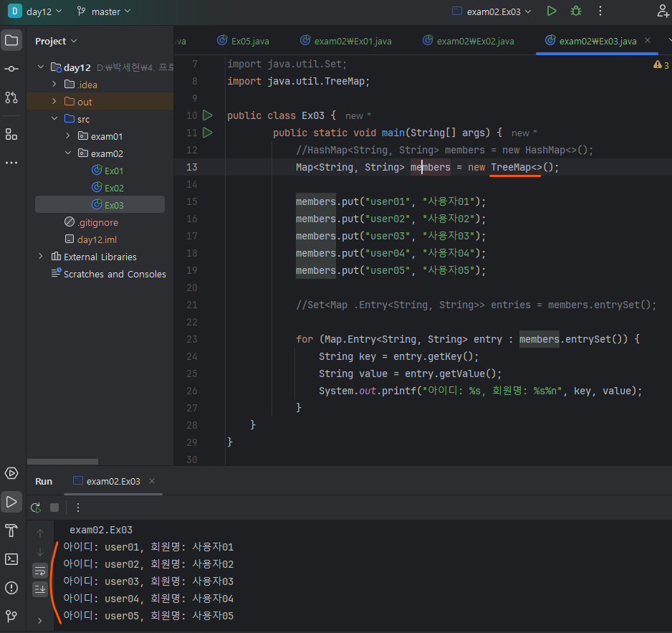The width and height of the screenshot is (672, 633).
Task: Toggle scroll to end in console
Action: (x=40, y=589)
